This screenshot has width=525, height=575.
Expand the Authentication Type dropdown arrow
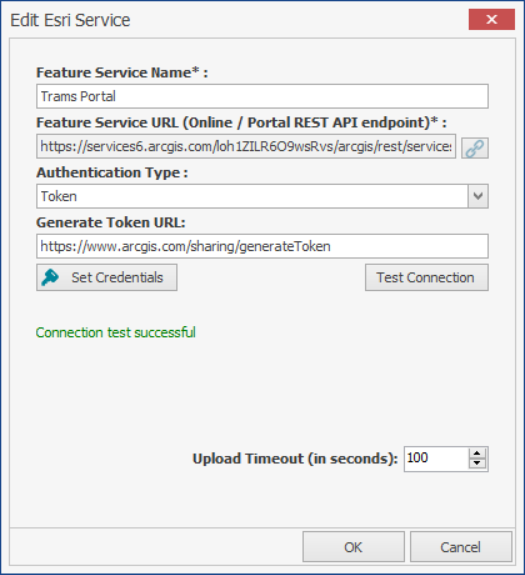tap(478, 196)
